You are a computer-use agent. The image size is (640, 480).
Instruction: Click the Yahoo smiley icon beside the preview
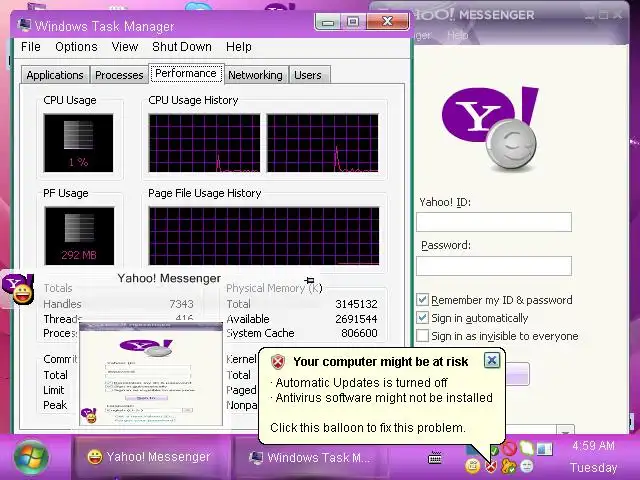pyautogui.click(x=18, y=289)
